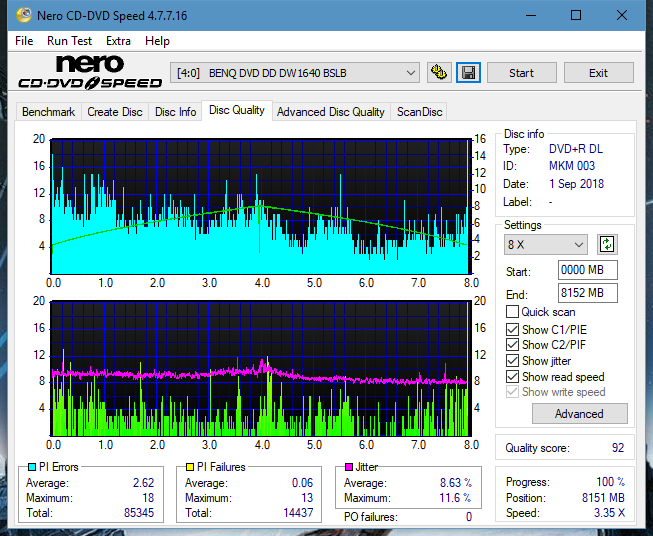Toggle the Show C1/PIE checkbox
Viewport: 653px width, 536px height.
(x=512, y=329)
